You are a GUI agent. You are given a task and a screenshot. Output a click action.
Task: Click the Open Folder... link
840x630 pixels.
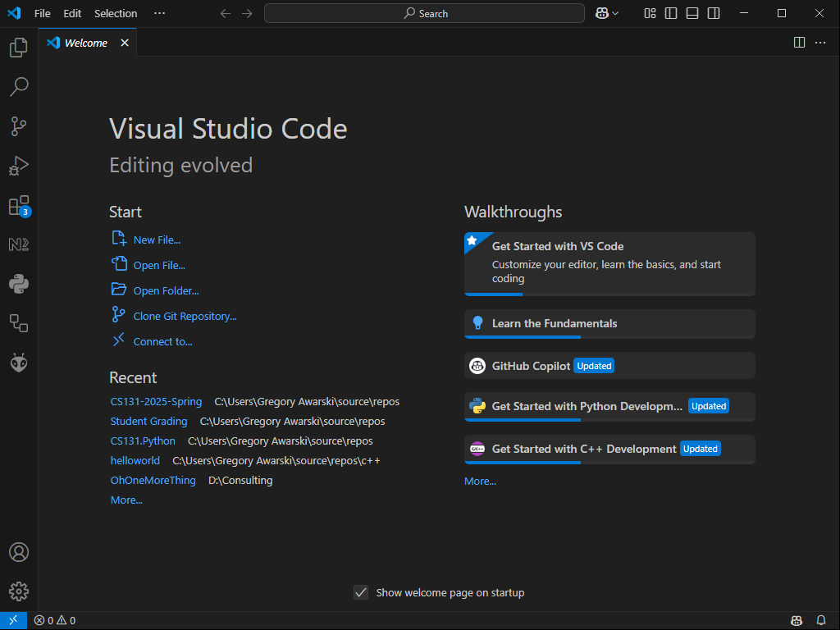166,291
